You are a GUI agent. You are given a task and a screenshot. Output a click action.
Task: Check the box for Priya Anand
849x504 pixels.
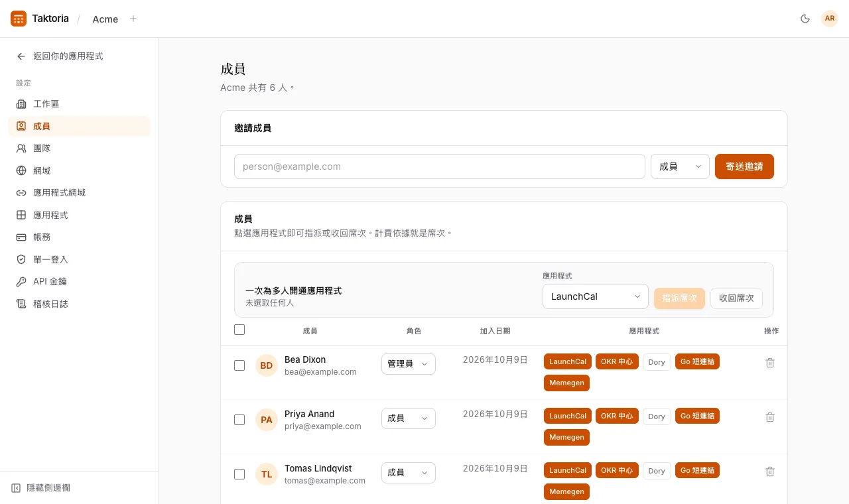pyautogui.click(x=239, y=420)
